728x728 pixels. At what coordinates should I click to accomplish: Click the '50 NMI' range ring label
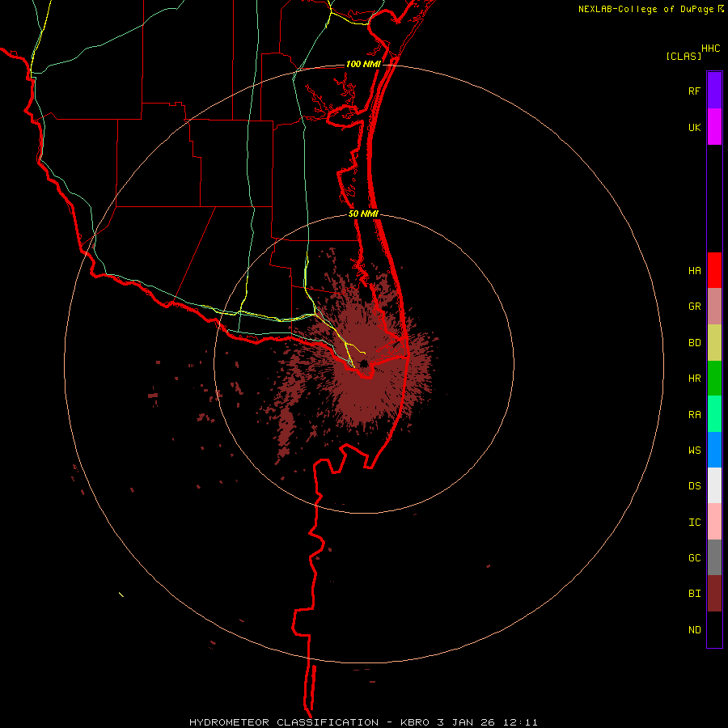point(363,214)
